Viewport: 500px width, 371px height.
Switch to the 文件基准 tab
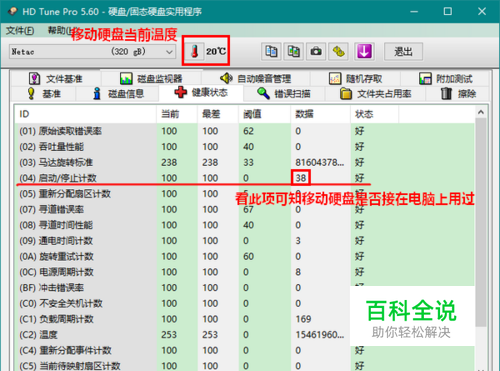56,79
